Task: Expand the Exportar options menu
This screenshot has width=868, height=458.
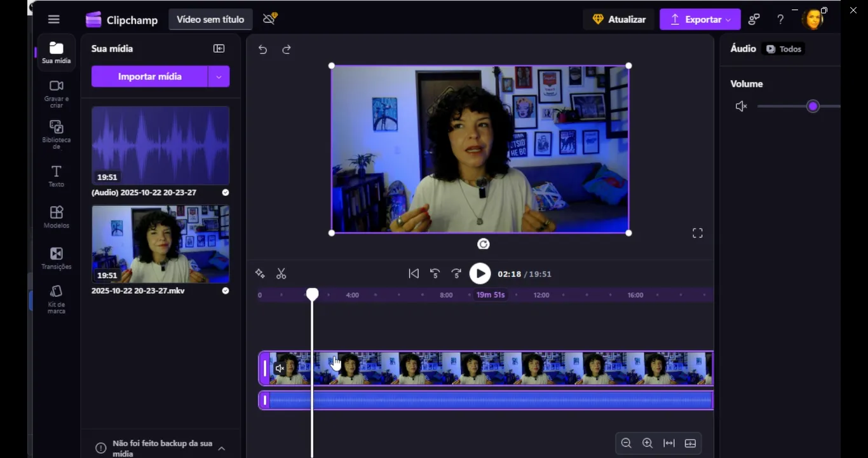Action: 728,20
